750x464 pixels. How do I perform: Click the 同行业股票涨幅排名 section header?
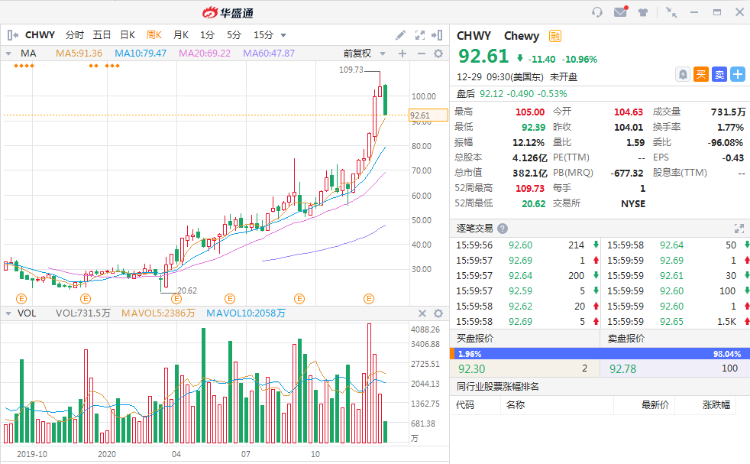point(497,387)
